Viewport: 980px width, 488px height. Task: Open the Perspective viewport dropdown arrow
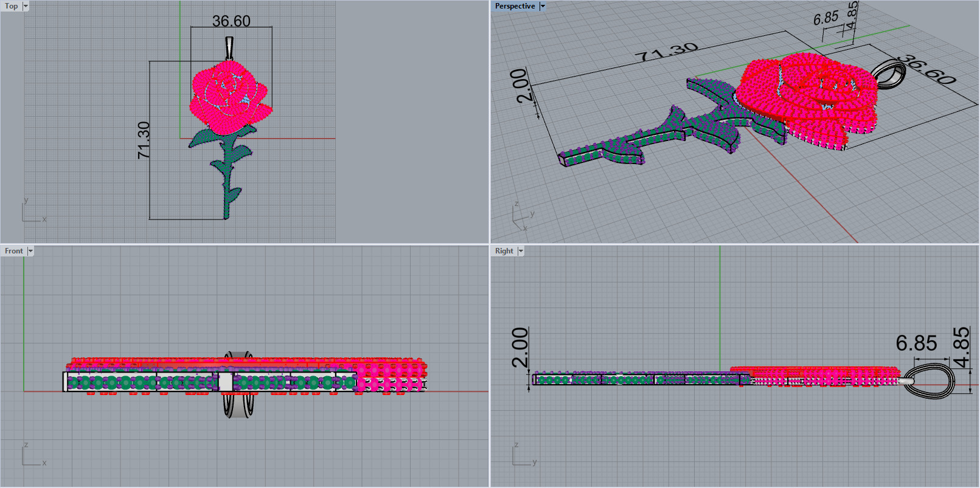point(543,6)
